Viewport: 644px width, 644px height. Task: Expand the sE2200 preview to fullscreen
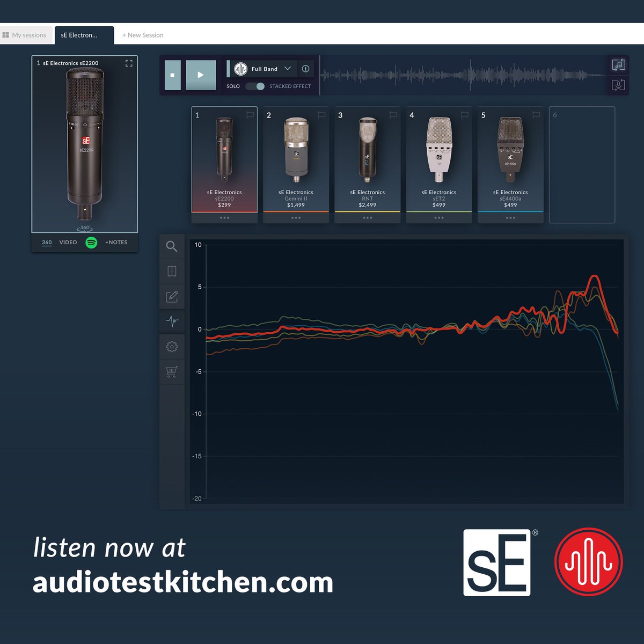[x=129, y=63]
